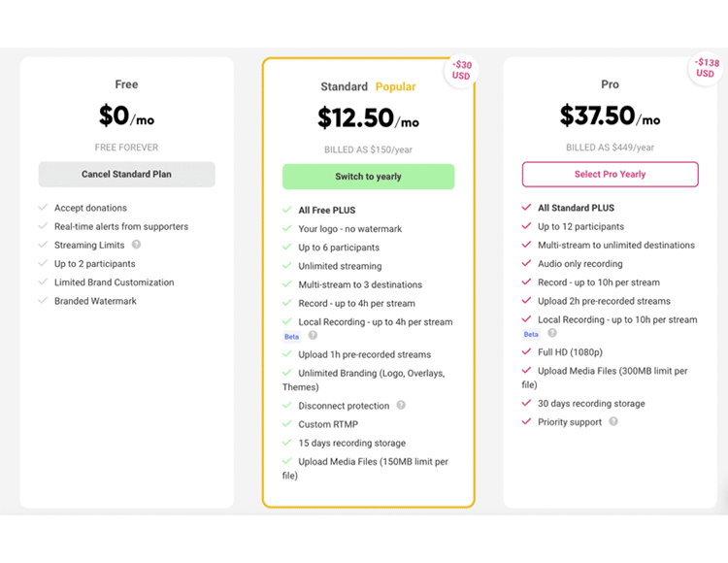Click the Pro plan title
Screen dimensions: 728x563
(x=610, y=84)
